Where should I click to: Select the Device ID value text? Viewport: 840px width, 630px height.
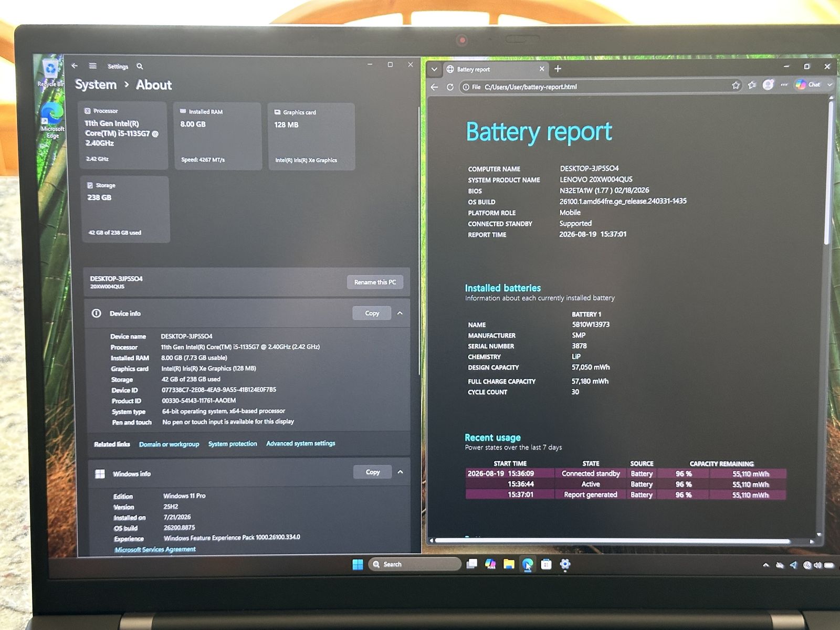pos(219,390)
